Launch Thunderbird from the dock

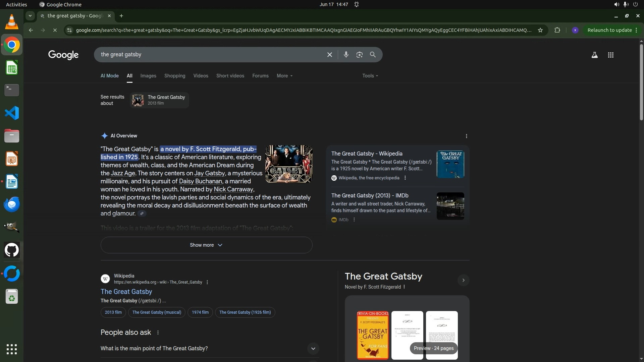tap(12, 204)
